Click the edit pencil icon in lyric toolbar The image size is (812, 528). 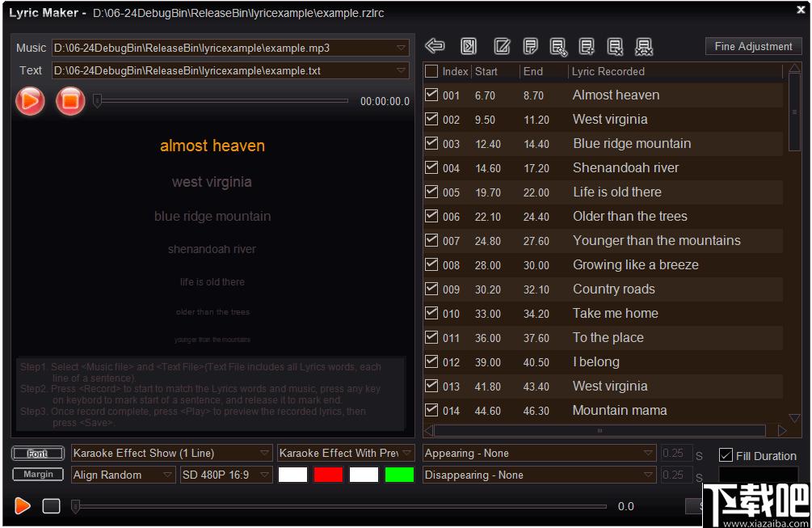point(502,46)
